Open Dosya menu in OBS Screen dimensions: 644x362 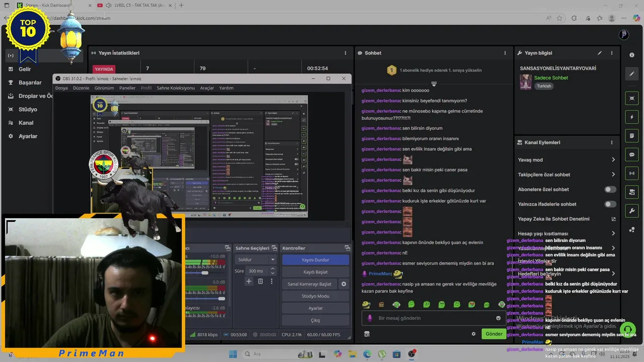61,88
